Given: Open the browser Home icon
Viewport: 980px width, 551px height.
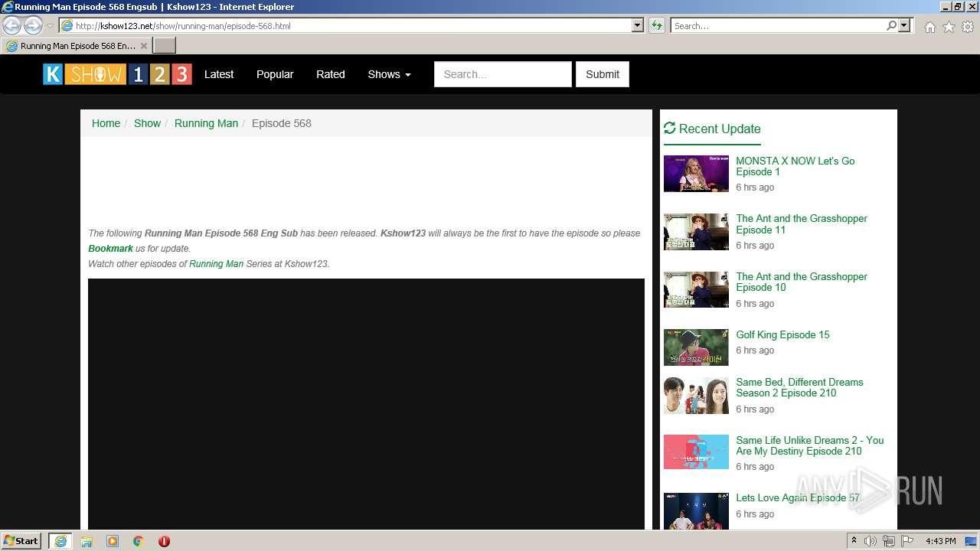Looking at the screenshot, I should click(929, 26).
